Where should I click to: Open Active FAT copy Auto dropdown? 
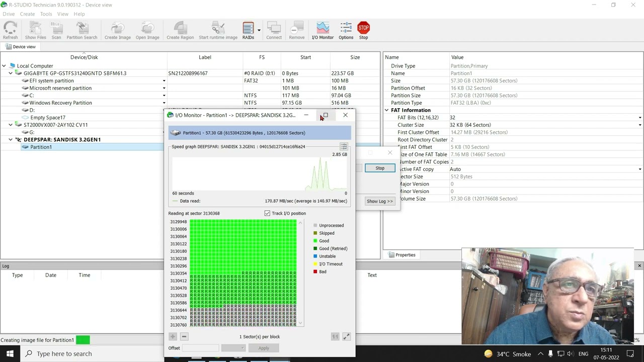click(x=640, y=169)
